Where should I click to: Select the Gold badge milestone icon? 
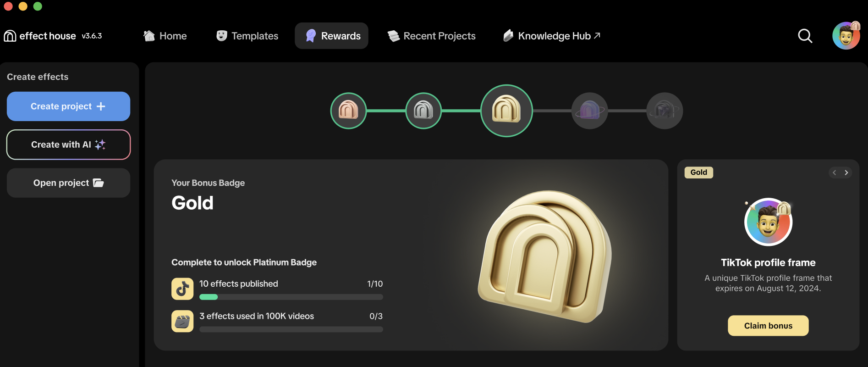[x=506, y=111]
